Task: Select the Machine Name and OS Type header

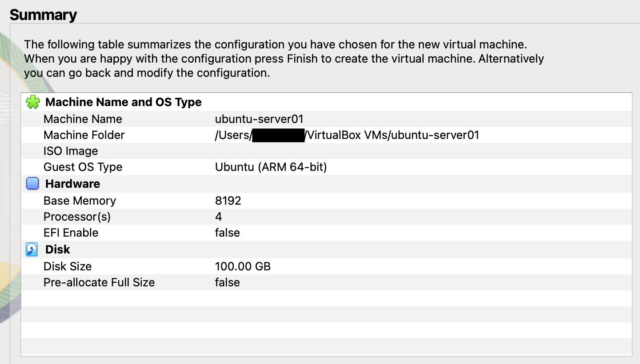Action: click(326, 102)
